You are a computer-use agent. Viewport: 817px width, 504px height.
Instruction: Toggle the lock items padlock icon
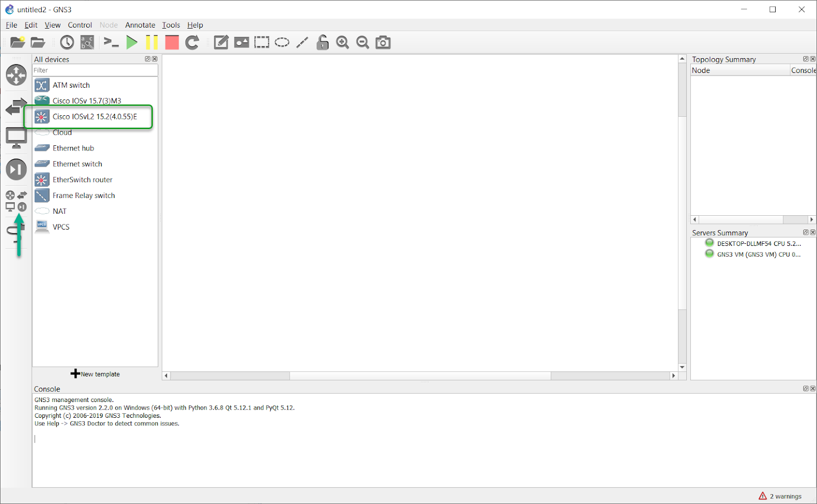tap(322, 42)
